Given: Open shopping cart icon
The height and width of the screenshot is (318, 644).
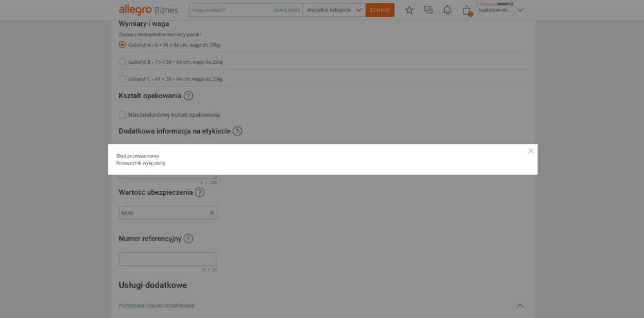Looking at the screenshot, I should pos(467,10).
